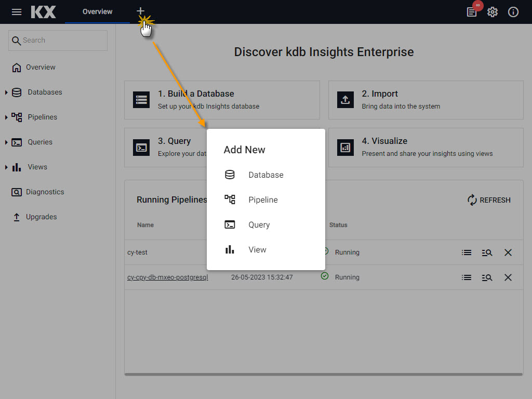Open the hamburger main menu
This screenshot has height=399, width=532.
pyautogui.click(x=16, y=12)
